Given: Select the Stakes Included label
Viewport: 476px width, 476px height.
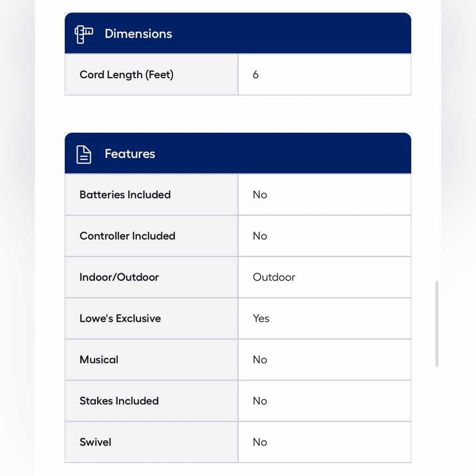Looking at the screenshot, I should [119, 401].
